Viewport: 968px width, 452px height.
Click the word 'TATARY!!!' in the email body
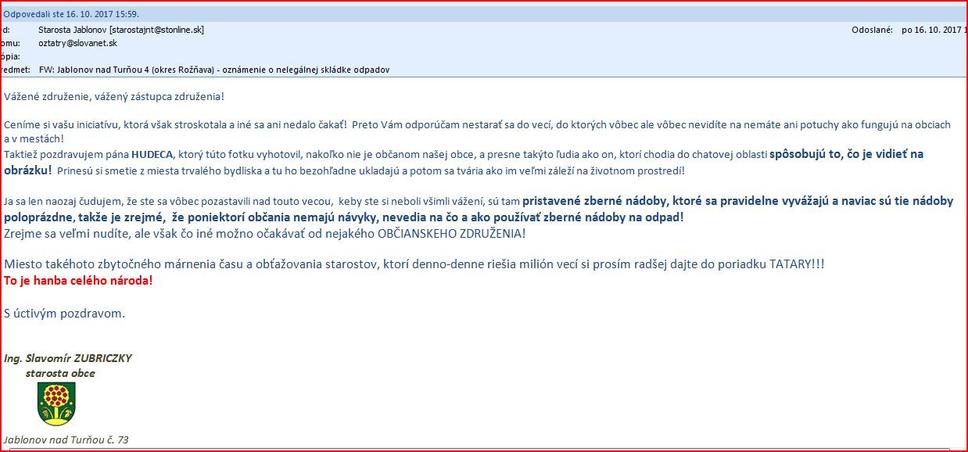click(797, 264)
